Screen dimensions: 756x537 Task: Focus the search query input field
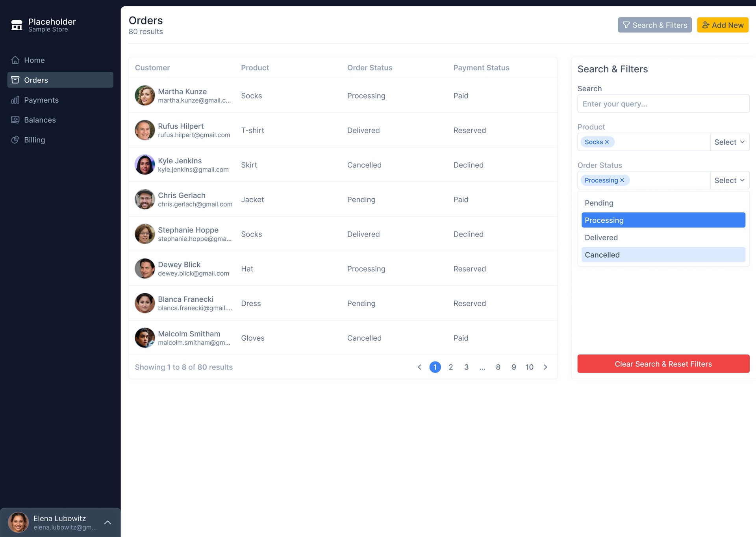(663, 104)
